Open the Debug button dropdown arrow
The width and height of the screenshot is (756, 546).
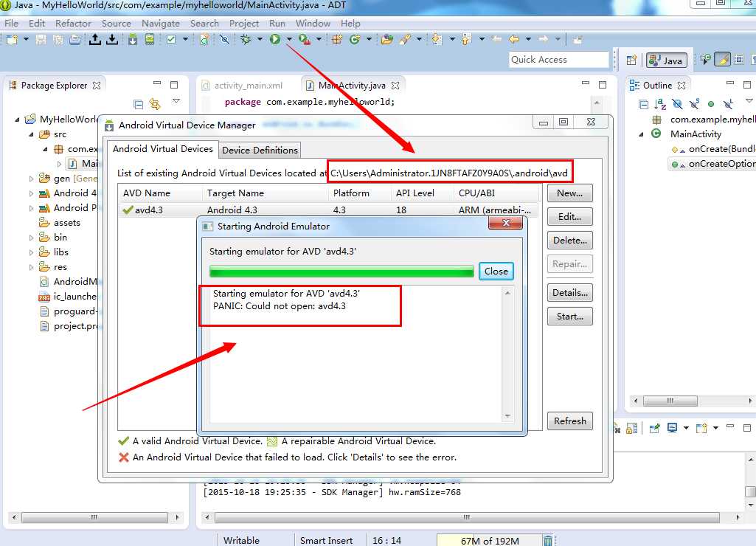click(260, 39)
